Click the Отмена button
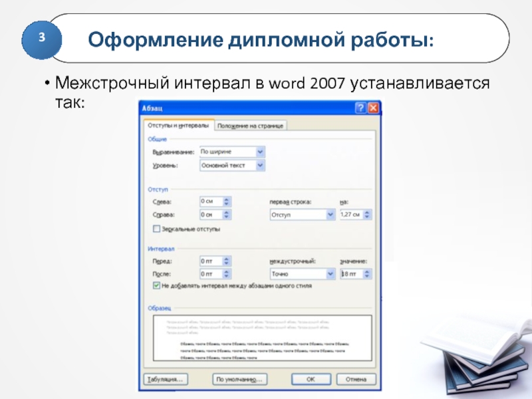The width and height of the screenshot is (532, 399). click(x=356, y=379)
